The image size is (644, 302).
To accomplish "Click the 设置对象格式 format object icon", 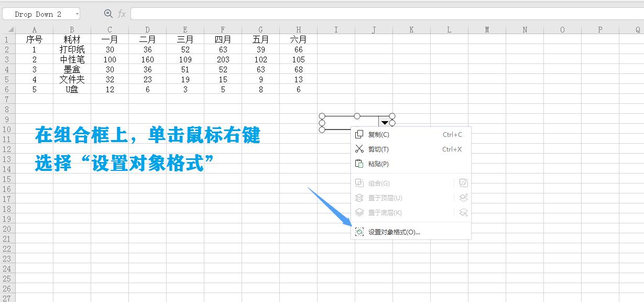I will click(360, 231).
